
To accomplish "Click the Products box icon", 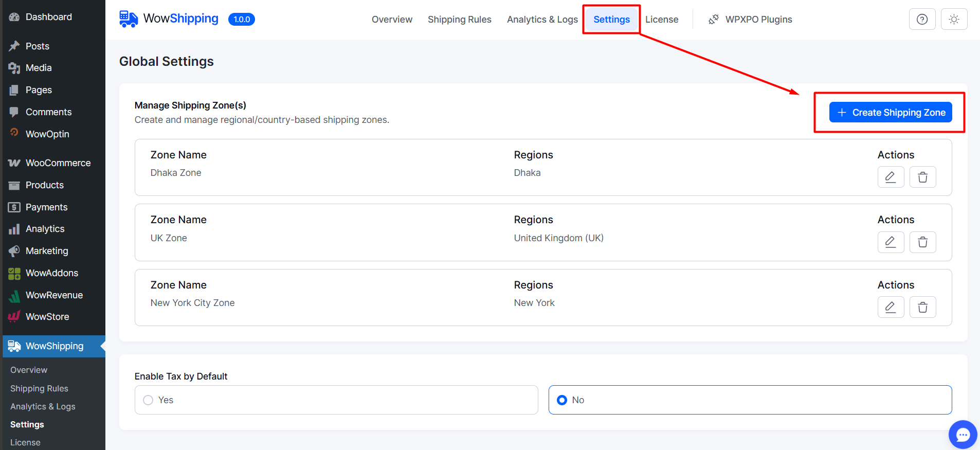I will point(14,185).
